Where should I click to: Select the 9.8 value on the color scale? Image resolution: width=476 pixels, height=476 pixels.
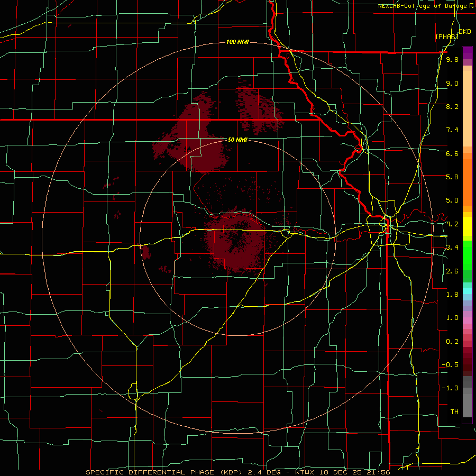(x=452, y=60)
